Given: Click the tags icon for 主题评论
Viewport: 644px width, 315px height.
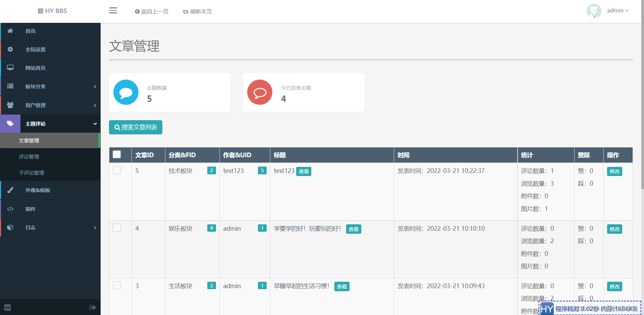Looking at the screenshot, I should coord(10,123).
